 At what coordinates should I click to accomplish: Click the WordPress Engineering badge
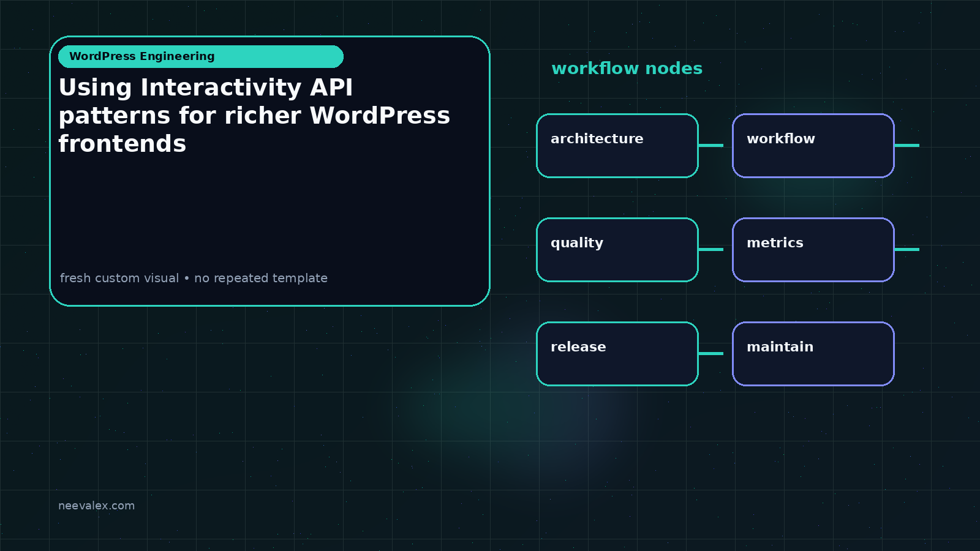pos(201,56)
